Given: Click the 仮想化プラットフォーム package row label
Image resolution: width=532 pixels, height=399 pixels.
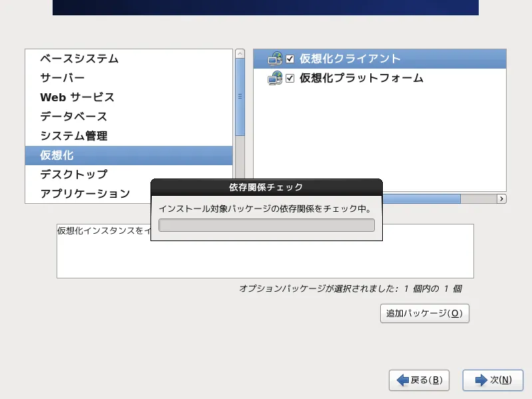Looking at the screenshot, I should pos(362,78).
